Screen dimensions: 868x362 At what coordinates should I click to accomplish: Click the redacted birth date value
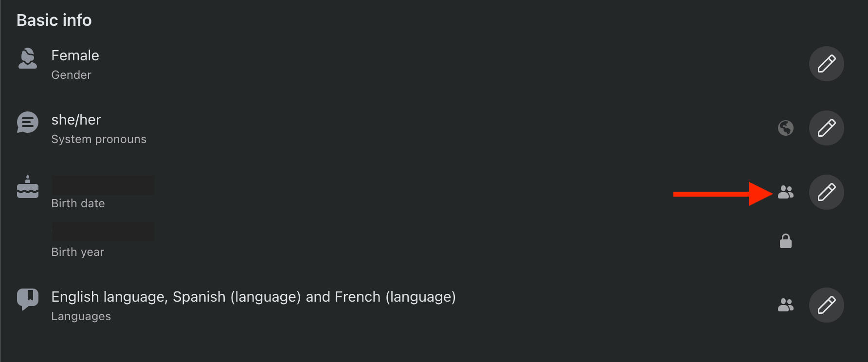(x=103, y=185)
